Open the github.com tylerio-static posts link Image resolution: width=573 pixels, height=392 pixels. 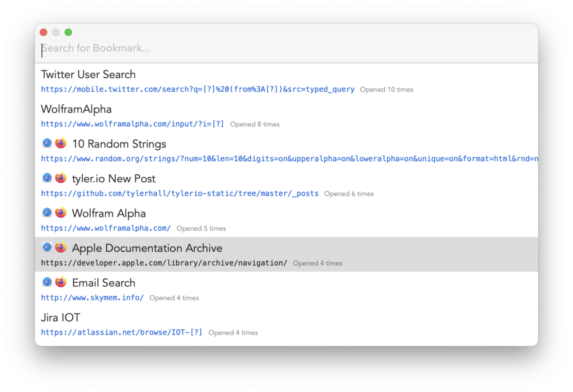pos(180,193)
